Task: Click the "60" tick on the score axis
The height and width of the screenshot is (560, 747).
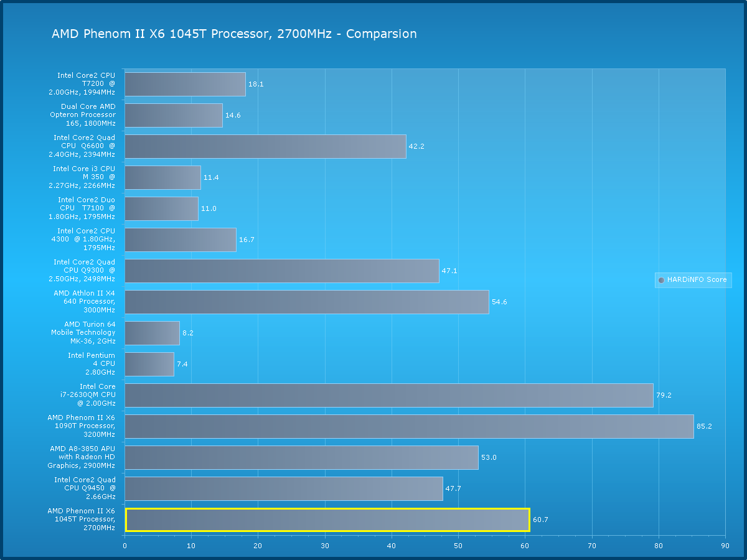Action: coord(525,546)
